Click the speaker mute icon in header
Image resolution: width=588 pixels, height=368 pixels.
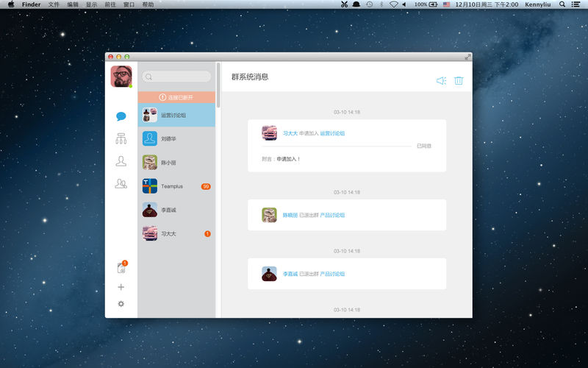pyautogui.click(x=441, y=81)
